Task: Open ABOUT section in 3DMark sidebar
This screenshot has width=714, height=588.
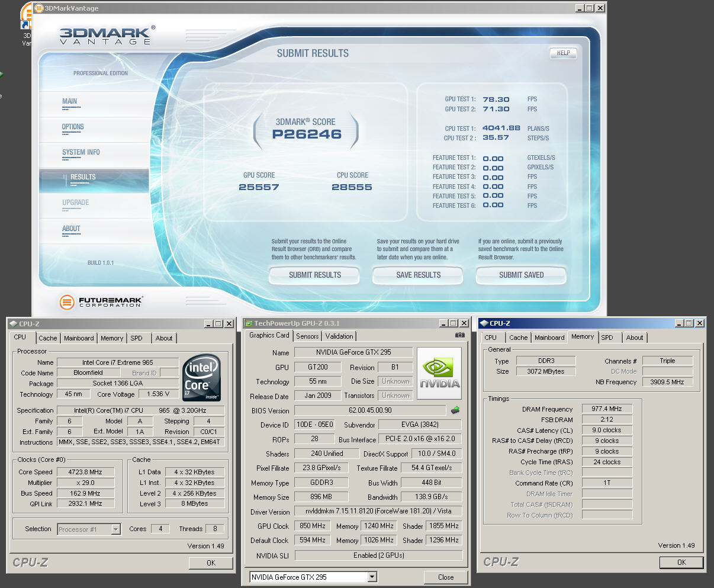Action: (x=71, y=229)
